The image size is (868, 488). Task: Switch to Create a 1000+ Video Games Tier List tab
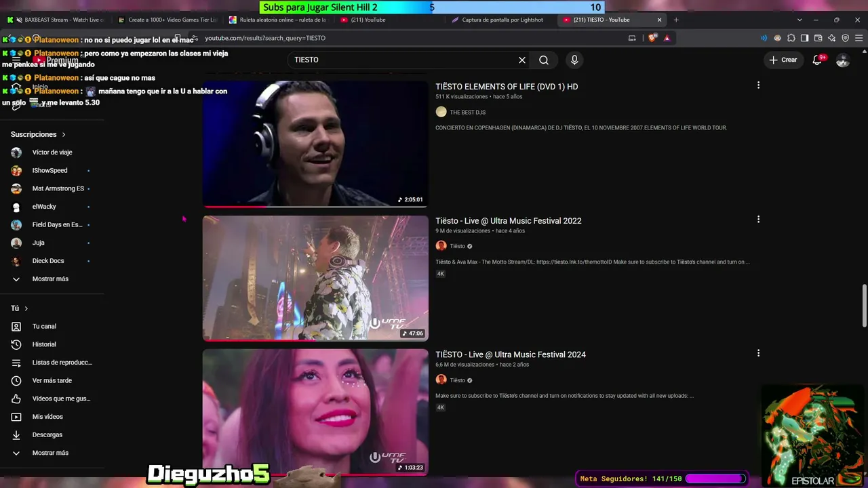167,20
